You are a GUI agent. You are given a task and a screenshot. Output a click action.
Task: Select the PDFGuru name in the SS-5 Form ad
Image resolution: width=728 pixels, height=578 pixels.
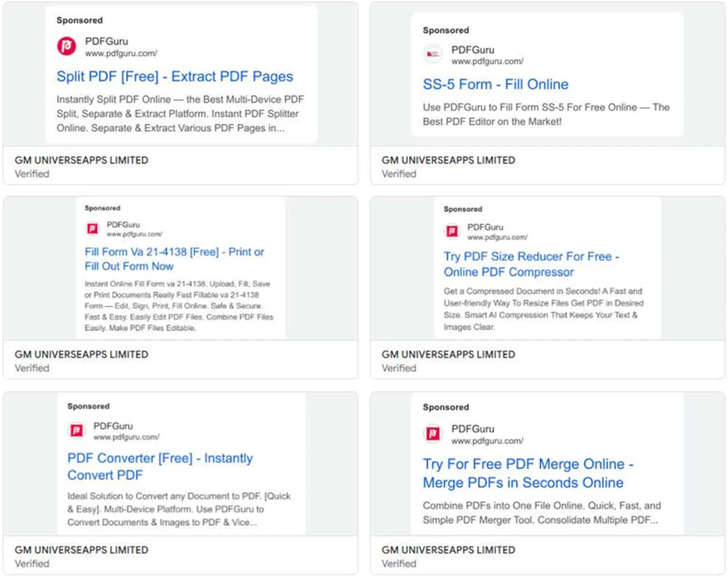(473, 50)
